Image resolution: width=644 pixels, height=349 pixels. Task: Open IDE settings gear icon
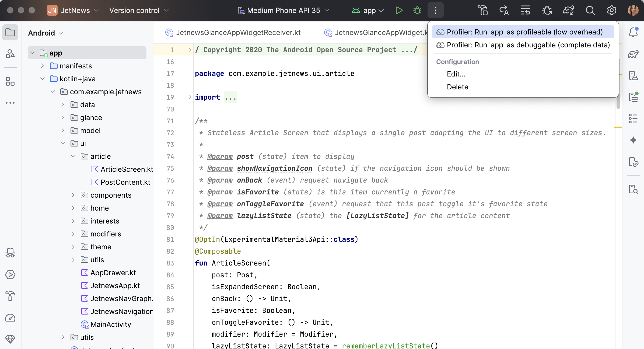[x=611, y=11]
